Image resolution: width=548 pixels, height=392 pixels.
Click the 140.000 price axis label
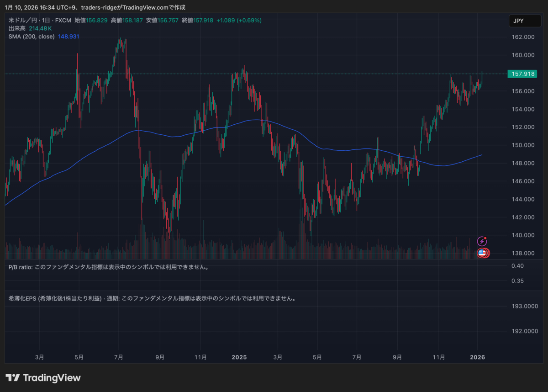pos(523,235)
